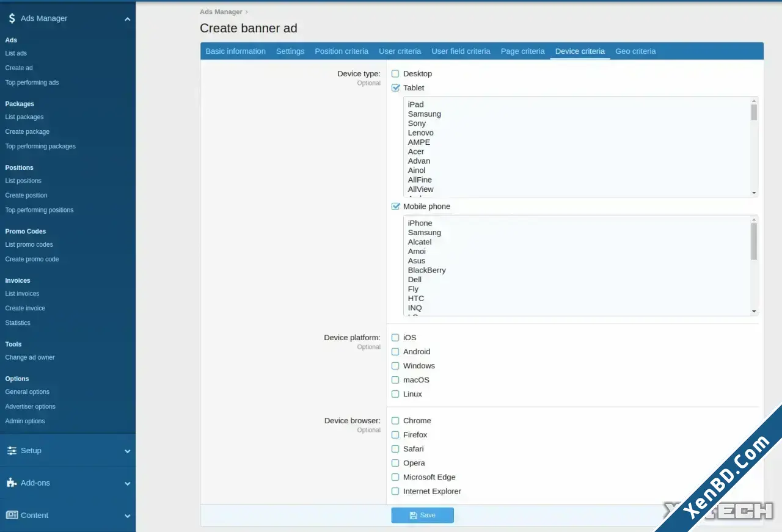Expand the Setup section chevron
This screenshot has width=782, height=532.
point(127,451)
